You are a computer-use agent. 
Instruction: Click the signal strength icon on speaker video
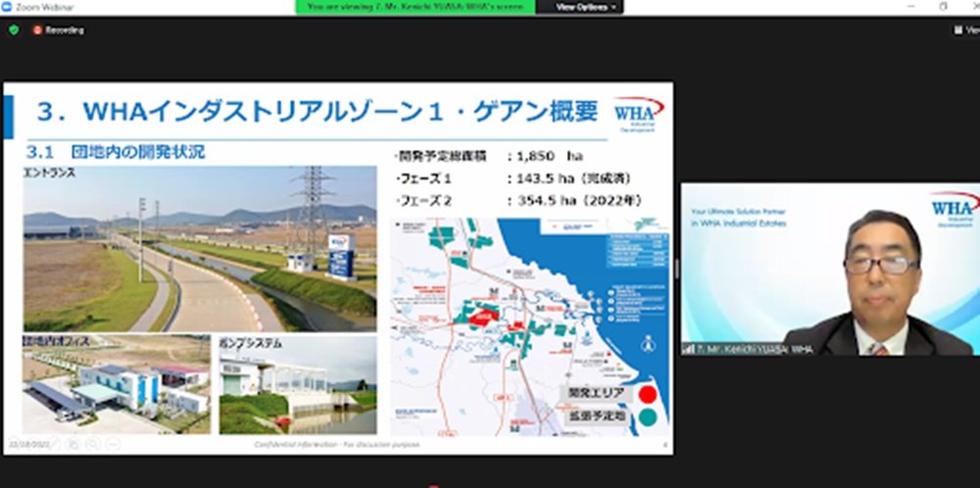689,348
